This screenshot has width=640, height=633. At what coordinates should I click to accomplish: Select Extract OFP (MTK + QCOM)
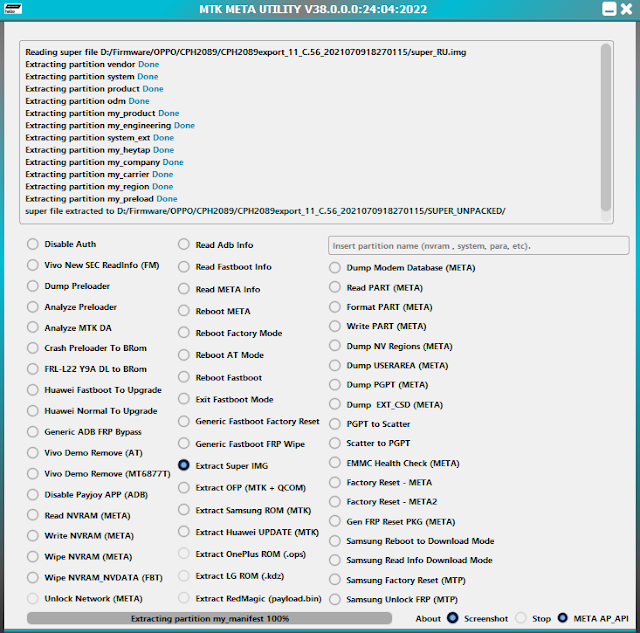tap(184, 487)
